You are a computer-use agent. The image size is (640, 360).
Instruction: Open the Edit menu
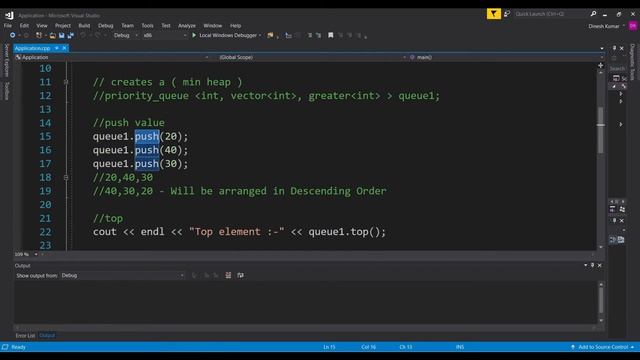coord(24,26)
